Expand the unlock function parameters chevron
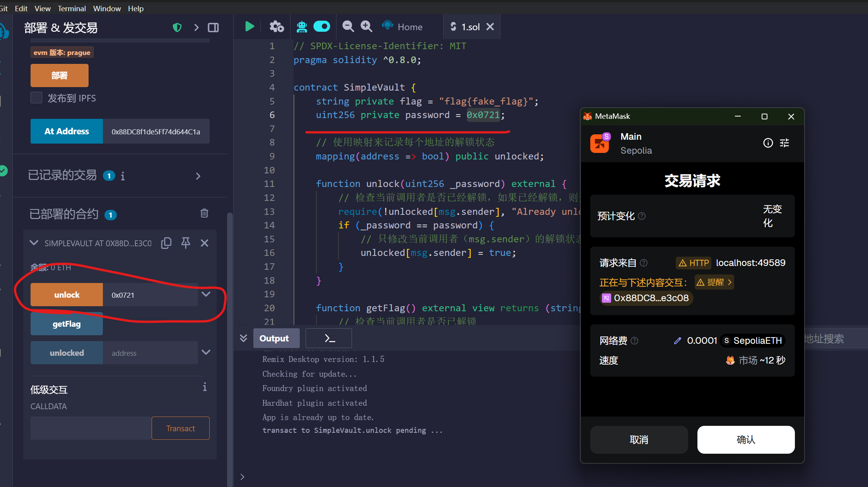Image resolution: width=868 pixels, height=487 pixels. coord(206,295)
